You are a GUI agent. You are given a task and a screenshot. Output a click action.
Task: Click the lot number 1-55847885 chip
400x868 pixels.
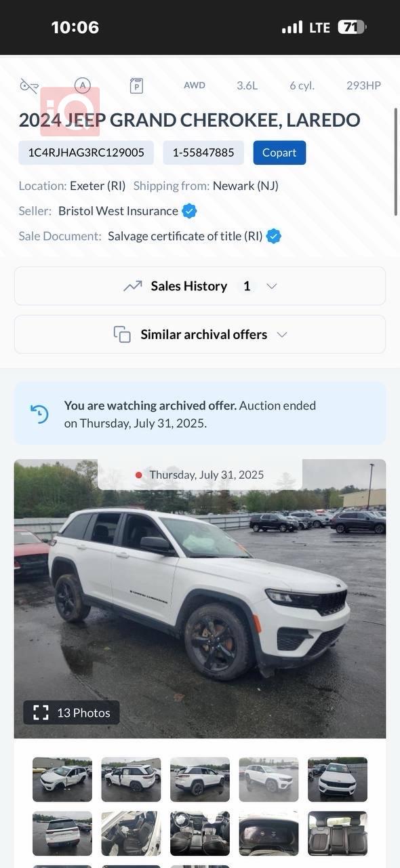click(x=203, y=153)
